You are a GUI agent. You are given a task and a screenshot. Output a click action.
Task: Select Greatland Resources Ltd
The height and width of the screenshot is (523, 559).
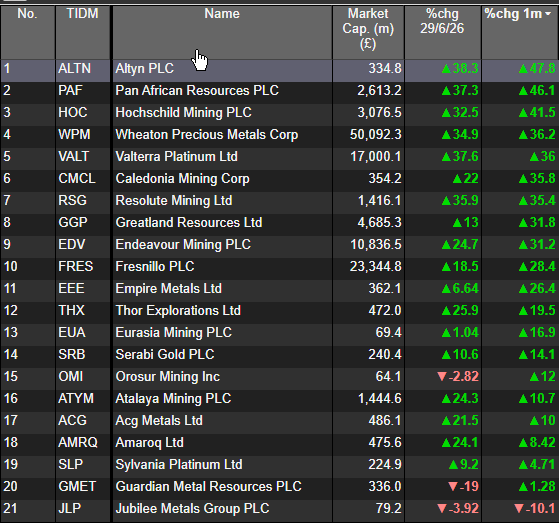point(189,223)
